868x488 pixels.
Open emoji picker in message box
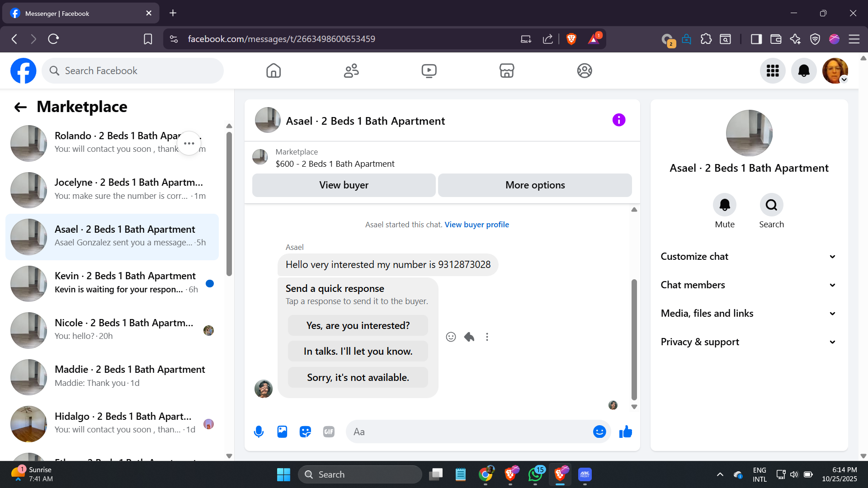[x=599, y=432]
